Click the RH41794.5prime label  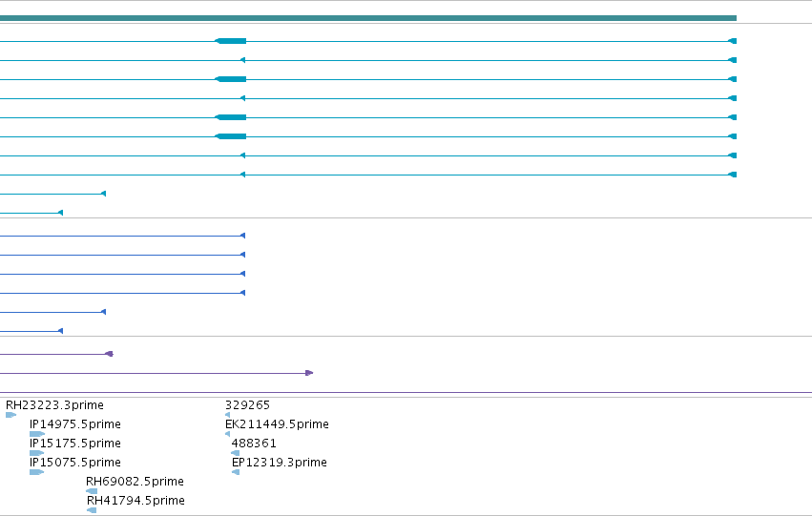tap(135, 501)
